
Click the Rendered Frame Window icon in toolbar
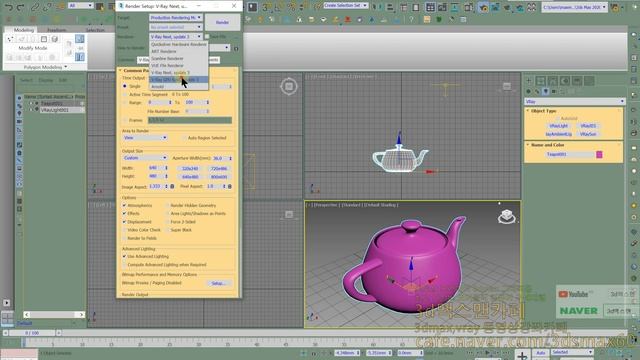tap(495, 7)
